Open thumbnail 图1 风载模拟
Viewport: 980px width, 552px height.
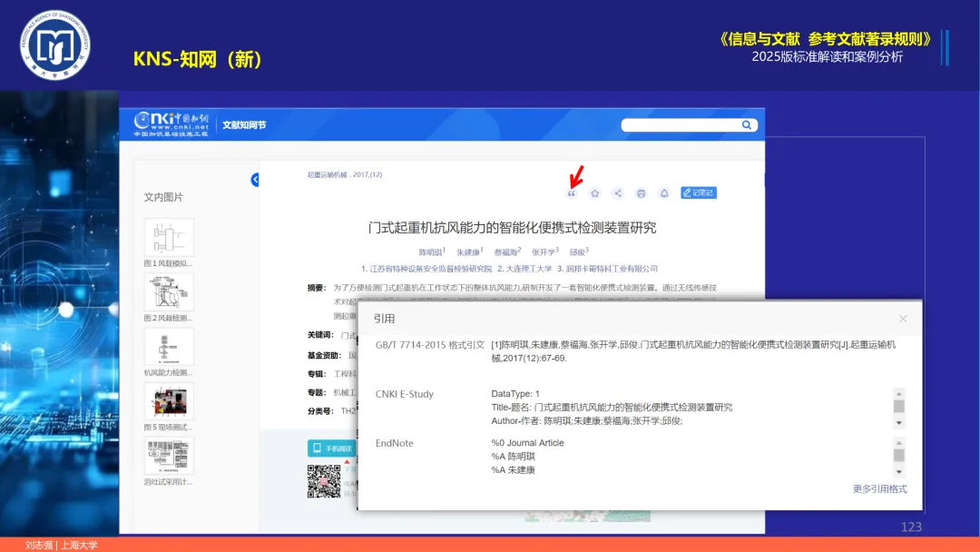pos(169,238)
